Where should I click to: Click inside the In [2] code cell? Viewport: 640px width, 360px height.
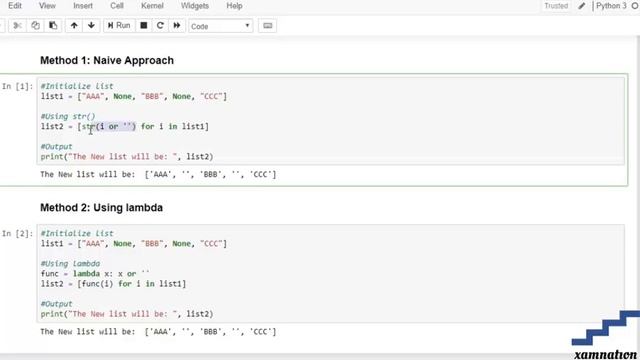coord(331,273)
